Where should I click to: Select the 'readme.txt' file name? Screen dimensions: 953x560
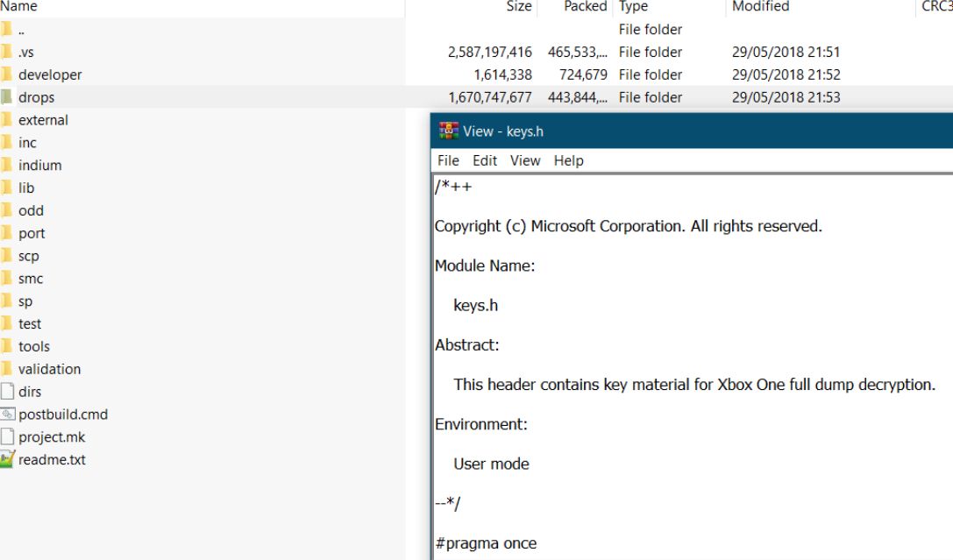[52, 460]
